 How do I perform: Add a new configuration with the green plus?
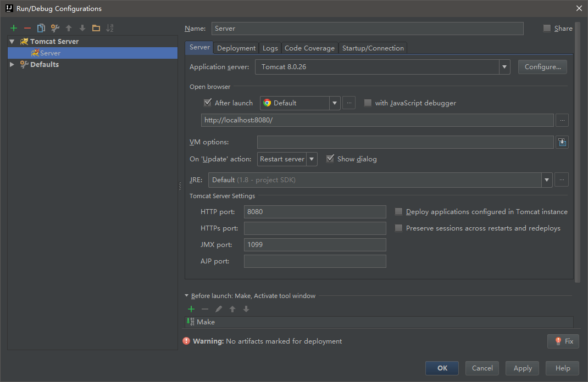(14, 28)
